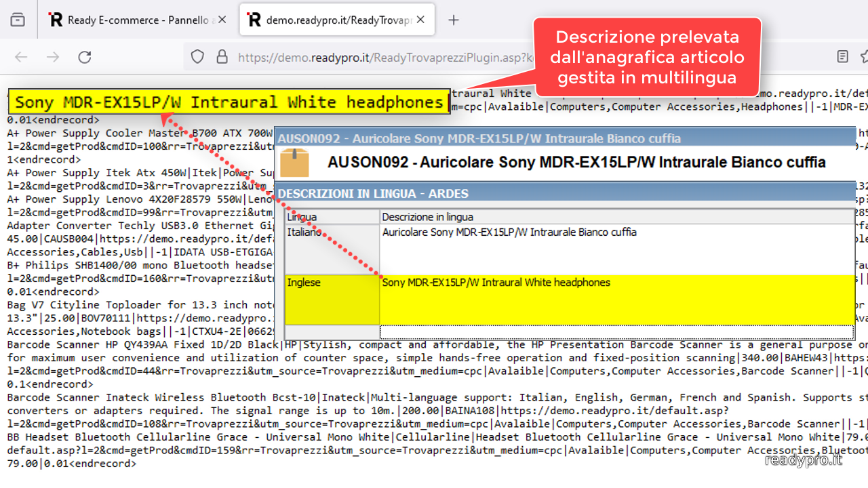Click Barcode Scanner Inateck Wireless Bluetooth line
Image resolution: width=868 pixels, height=488 pixels.
pos(437,398)
